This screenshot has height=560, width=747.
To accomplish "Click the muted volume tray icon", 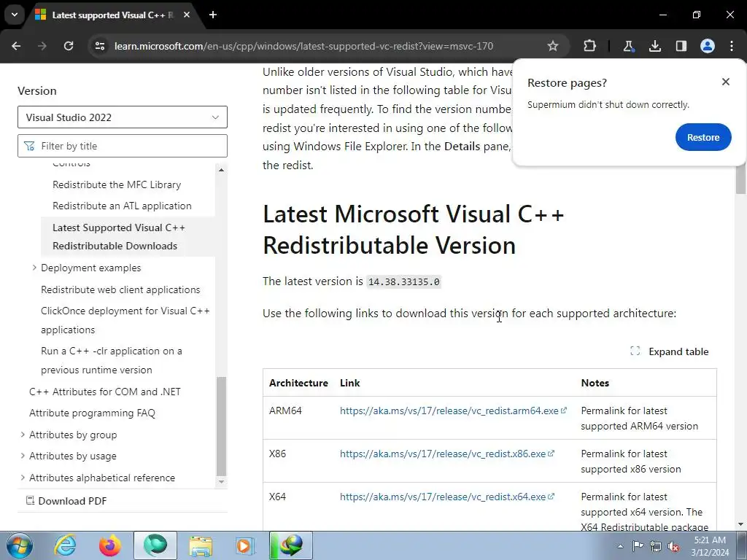I will (x=673, y=546).
